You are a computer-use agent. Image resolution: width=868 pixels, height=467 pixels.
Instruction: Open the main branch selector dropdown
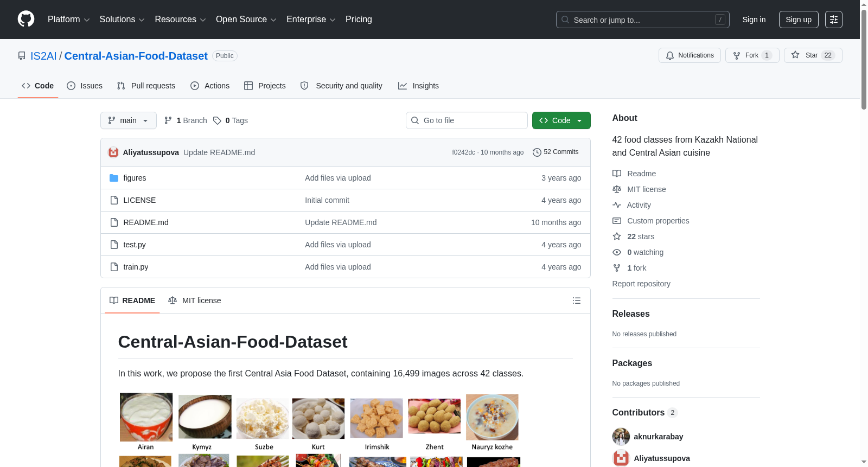tap(129, 120)
